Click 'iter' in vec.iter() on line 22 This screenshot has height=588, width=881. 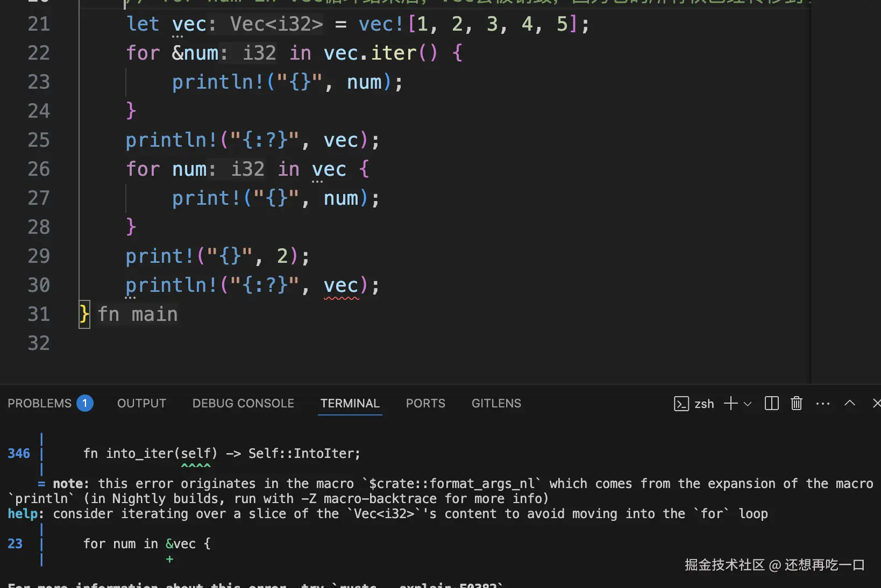pos(394,53)
